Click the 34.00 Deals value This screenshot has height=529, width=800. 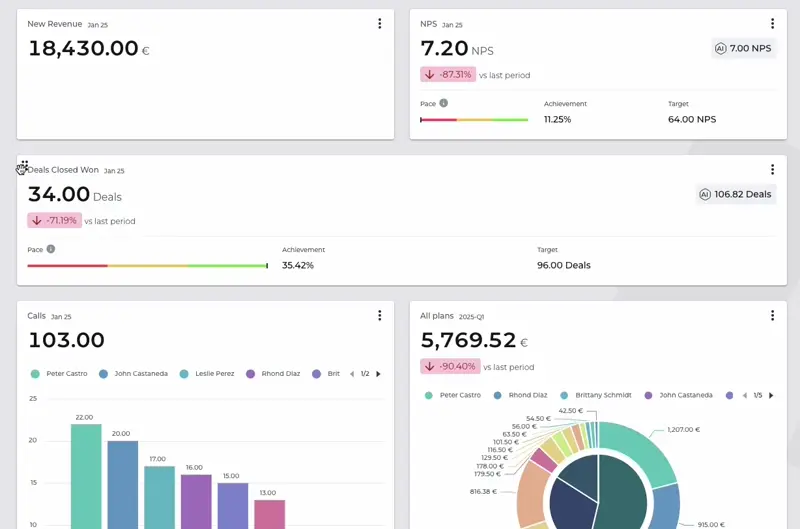click(59, 194)
